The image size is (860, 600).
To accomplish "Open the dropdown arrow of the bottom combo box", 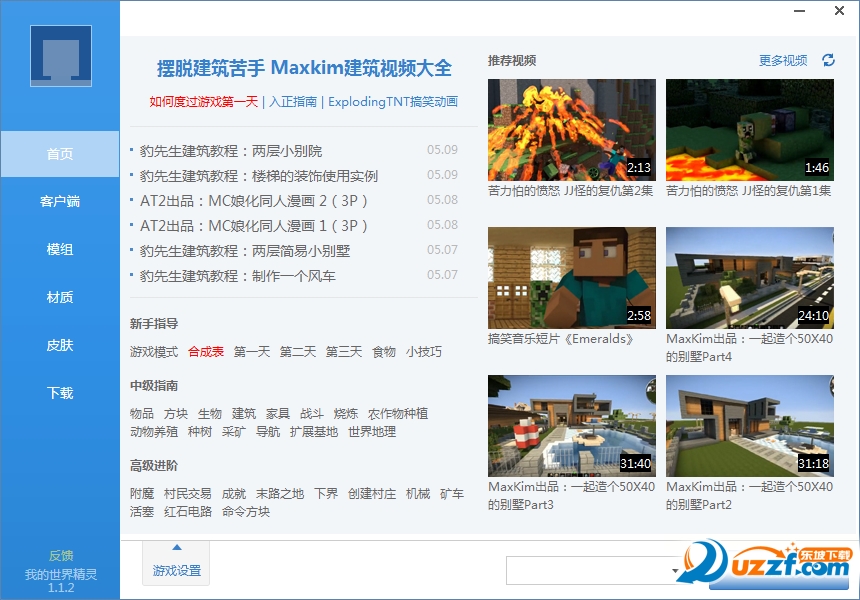I will point(675,571).
